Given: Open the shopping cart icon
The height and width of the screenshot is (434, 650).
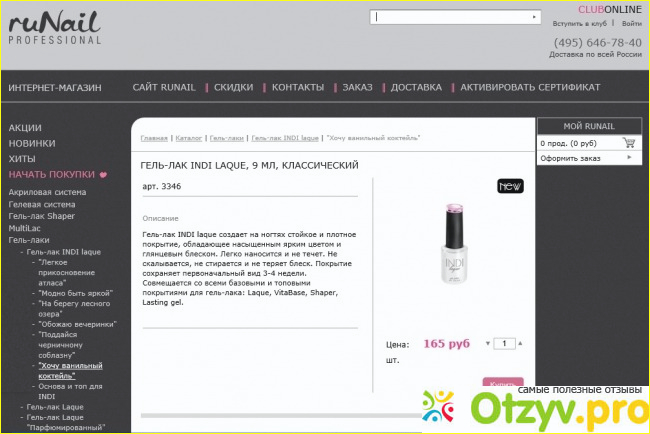Looking at the screenshot, I should (629, 143).
